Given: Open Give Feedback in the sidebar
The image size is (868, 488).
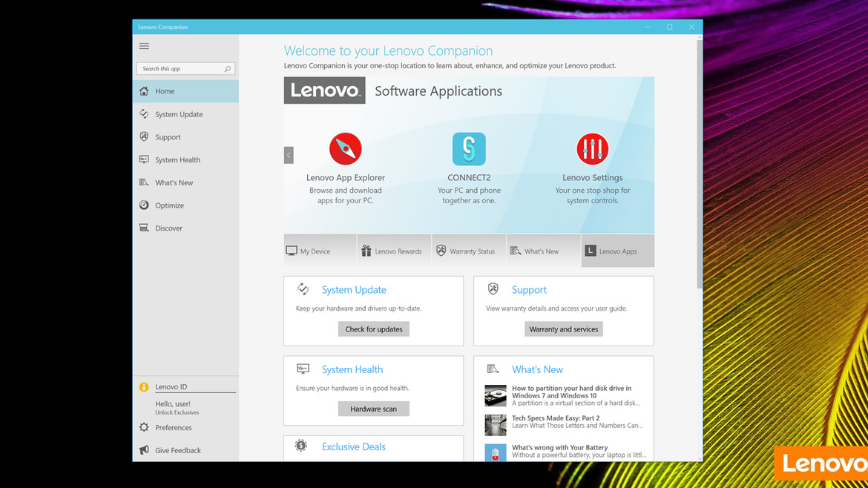Looking at the screenshot, I should click(x=185, y=450).
